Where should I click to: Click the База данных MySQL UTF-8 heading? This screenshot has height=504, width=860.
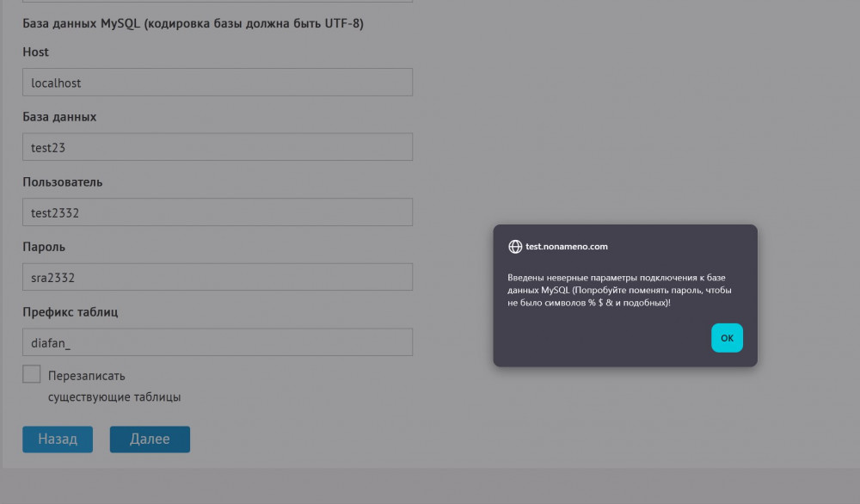[x=193, y=24]
